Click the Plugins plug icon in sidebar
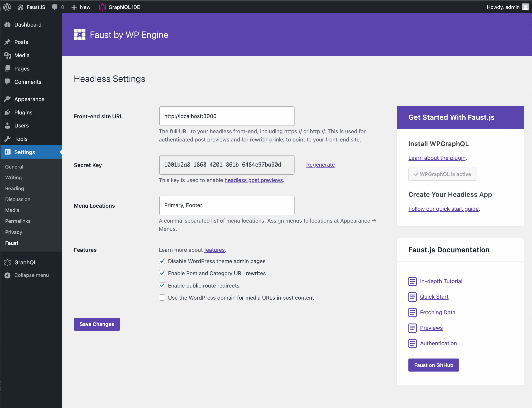The width and height of the screenshot is (532, 408). coord(7,113)
